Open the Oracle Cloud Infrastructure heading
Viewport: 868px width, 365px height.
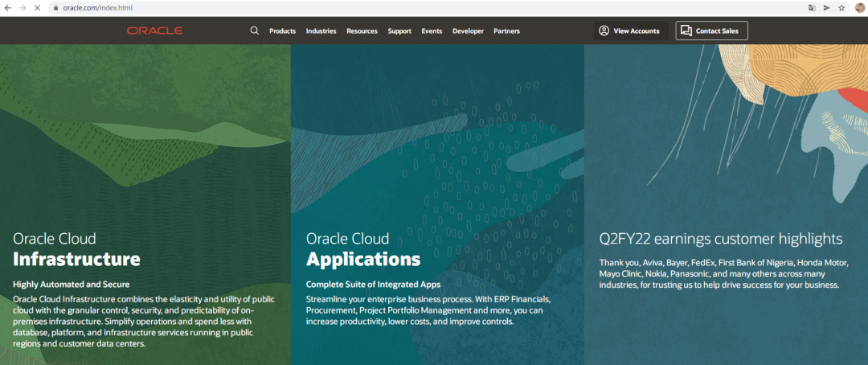(76, 249)
